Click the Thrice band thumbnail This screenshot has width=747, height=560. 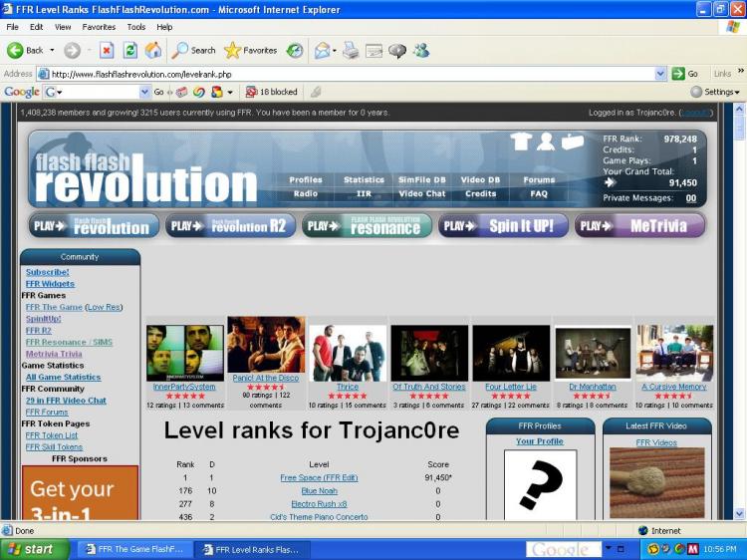click(x=348, y=353)
